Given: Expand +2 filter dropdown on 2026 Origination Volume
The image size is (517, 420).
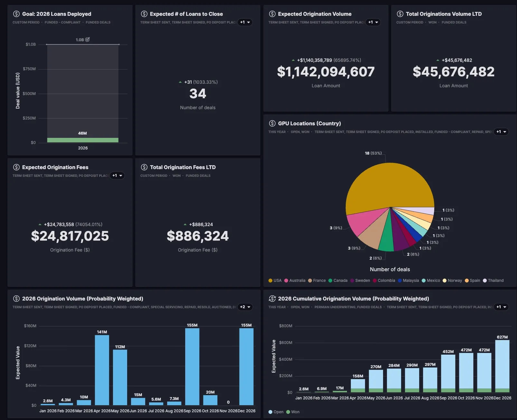Looking at the screenshot, I should coord(245,307).
